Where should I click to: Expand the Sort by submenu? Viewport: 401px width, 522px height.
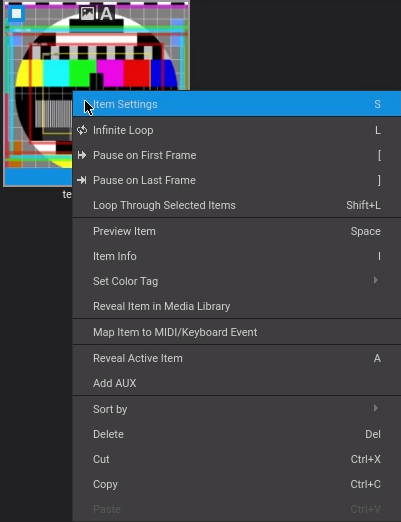[x=237, y=409]
